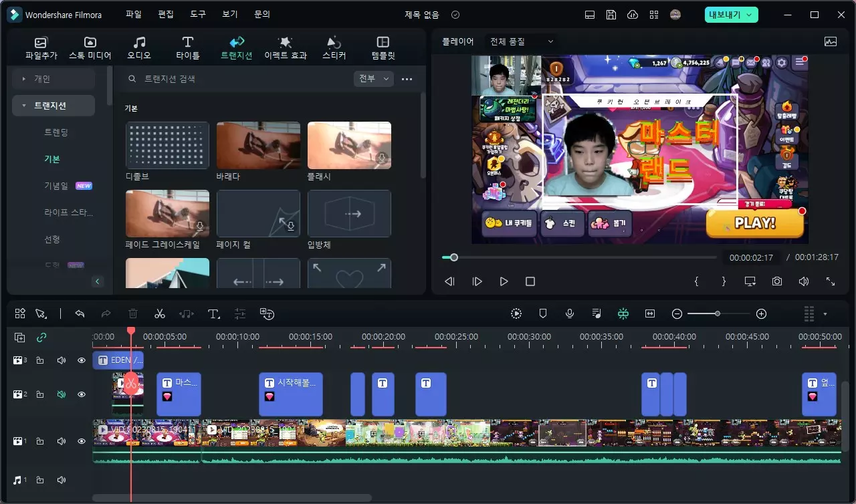Open the speech-to-text icon in timeline toolbar
The height and width of the screenshot is (504, 856).
click(267, 313)
